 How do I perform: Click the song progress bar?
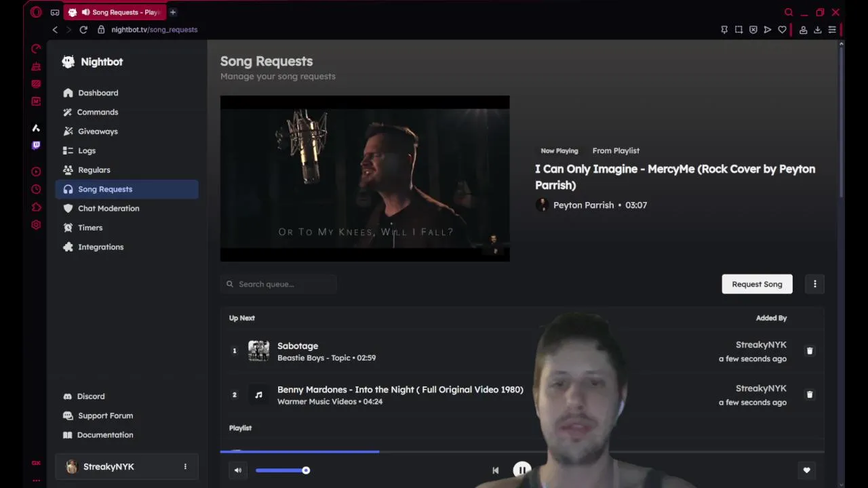(522, 451)
